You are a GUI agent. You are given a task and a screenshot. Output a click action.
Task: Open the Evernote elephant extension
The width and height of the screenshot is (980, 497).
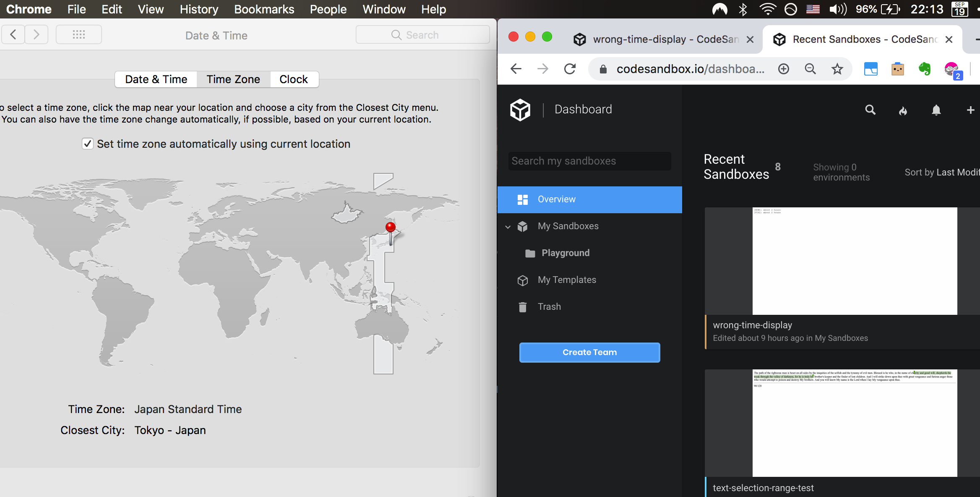point(925,69)
